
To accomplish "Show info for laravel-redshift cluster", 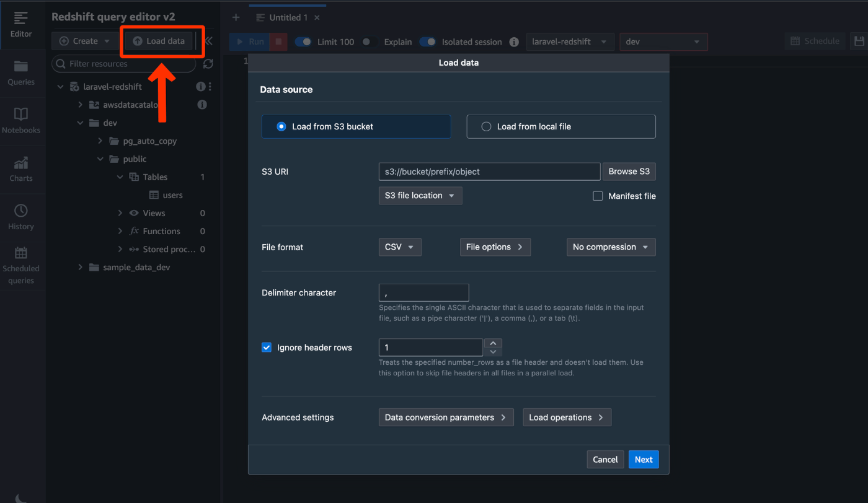I will pos(200,87).
